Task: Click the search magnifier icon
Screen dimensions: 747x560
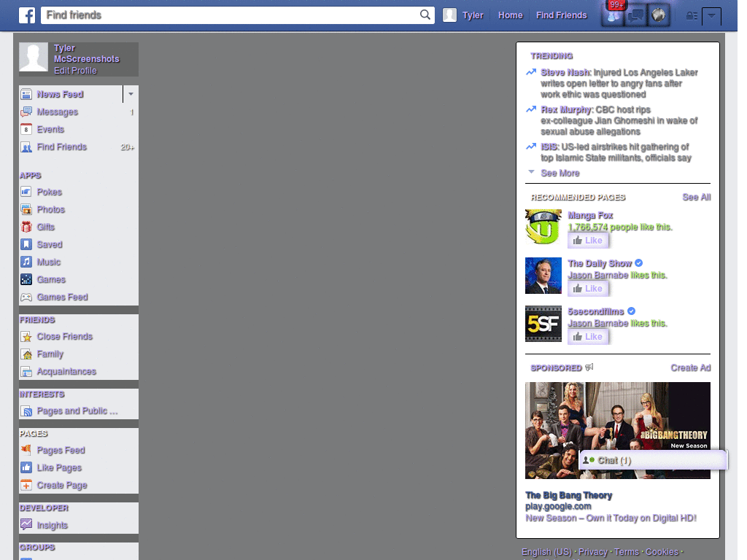Action: click(425, 15)
